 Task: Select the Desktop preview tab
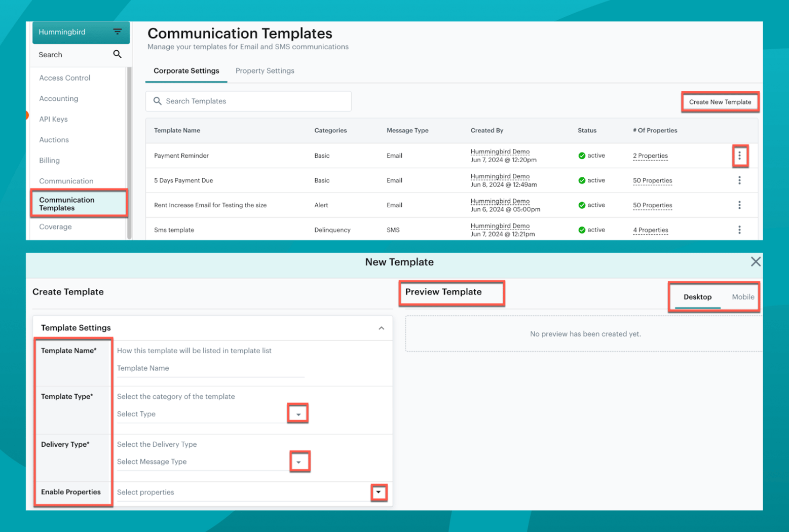[697, 297]
